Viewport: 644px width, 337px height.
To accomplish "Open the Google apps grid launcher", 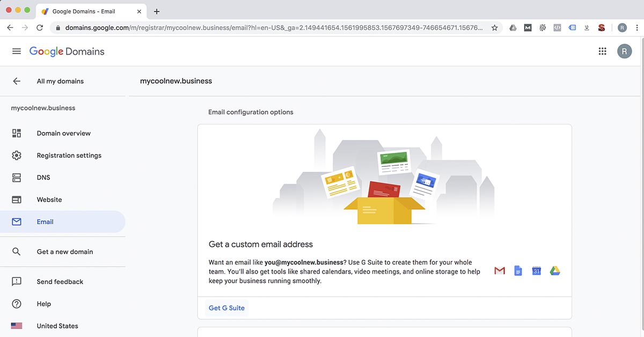I will (x=602, y=51).
